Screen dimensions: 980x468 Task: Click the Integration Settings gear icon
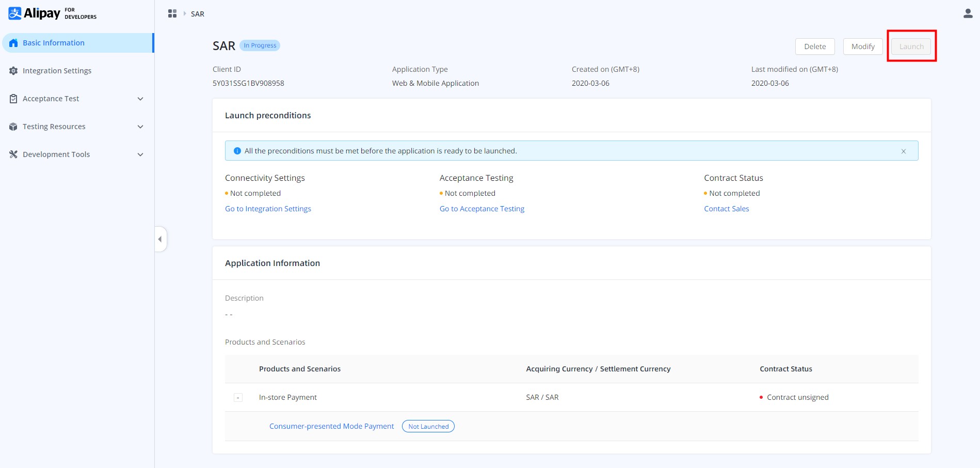13,71
